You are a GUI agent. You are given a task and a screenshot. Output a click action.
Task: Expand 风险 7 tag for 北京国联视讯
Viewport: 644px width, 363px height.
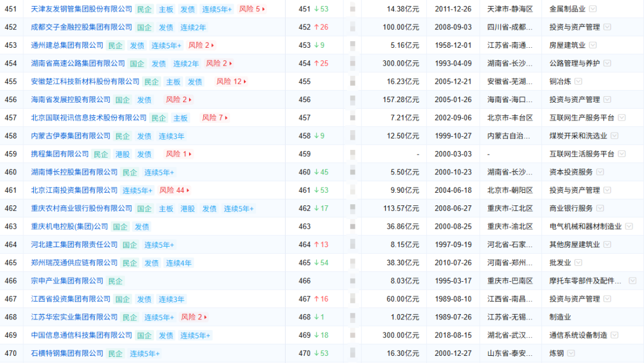click(x=215, y=118)
